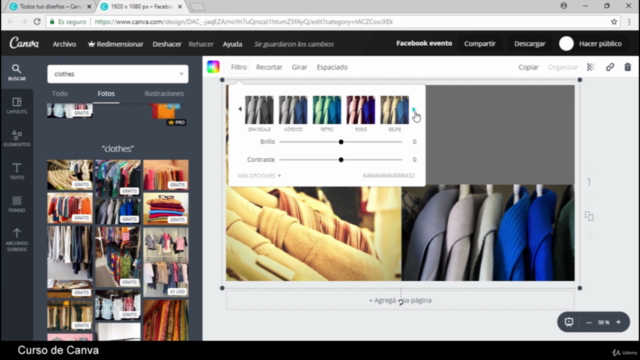Click the Contraste slider handle
Image resolution: width=640 pixels, height=360 pixels.
coord(341,160)
